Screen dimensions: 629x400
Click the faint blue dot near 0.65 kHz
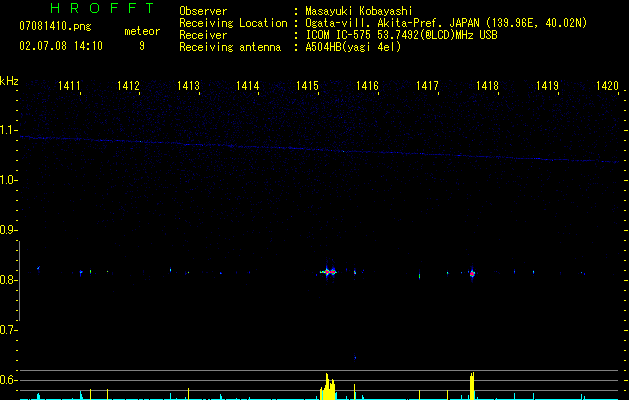pos(355,357)
